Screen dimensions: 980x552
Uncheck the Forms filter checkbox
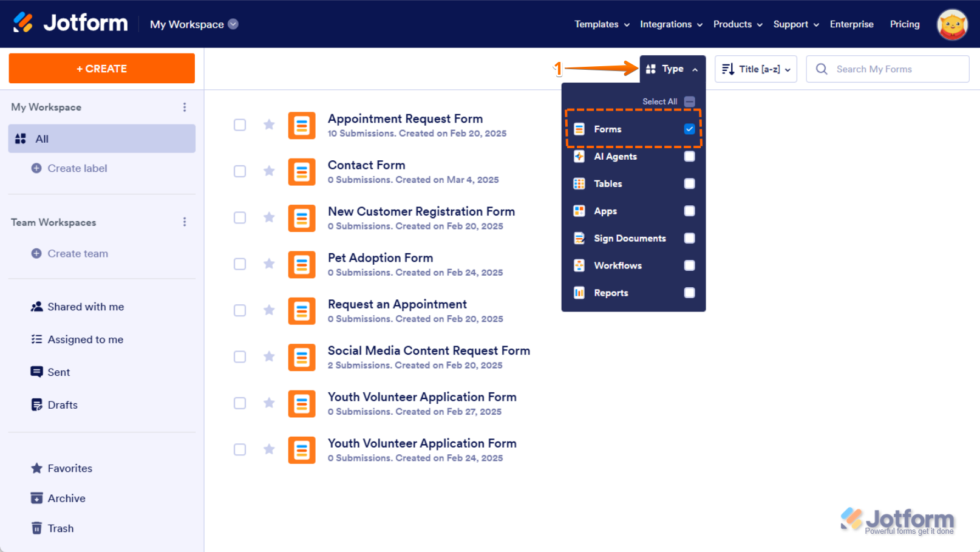[x=689, y=129]
